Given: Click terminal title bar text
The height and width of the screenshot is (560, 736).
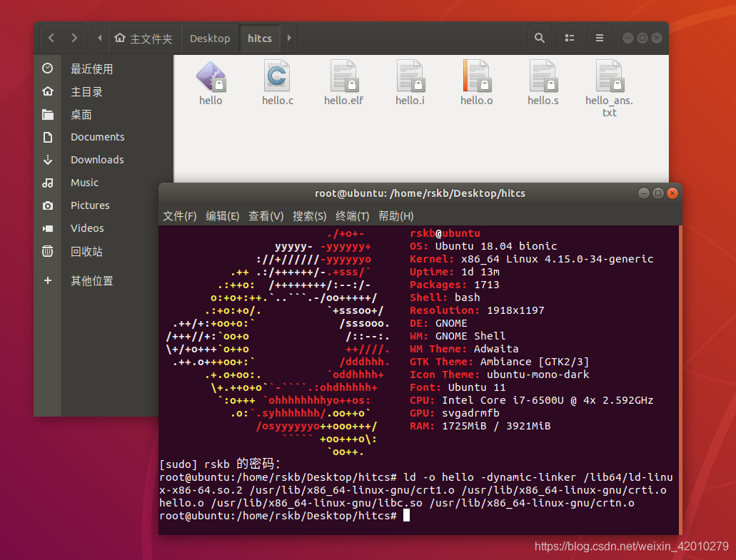Looking at the screenshot, I should 420,193.
